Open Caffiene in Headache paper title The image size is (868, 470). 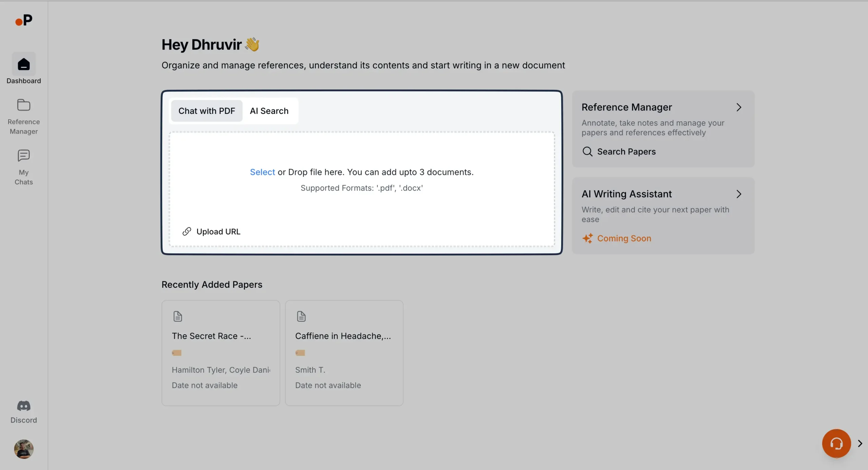tap(343, 336)
